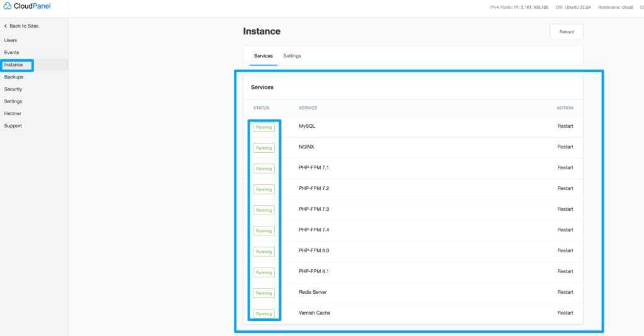Select the Services tab
The image size is (644, 336).
[x=264, y=56]
